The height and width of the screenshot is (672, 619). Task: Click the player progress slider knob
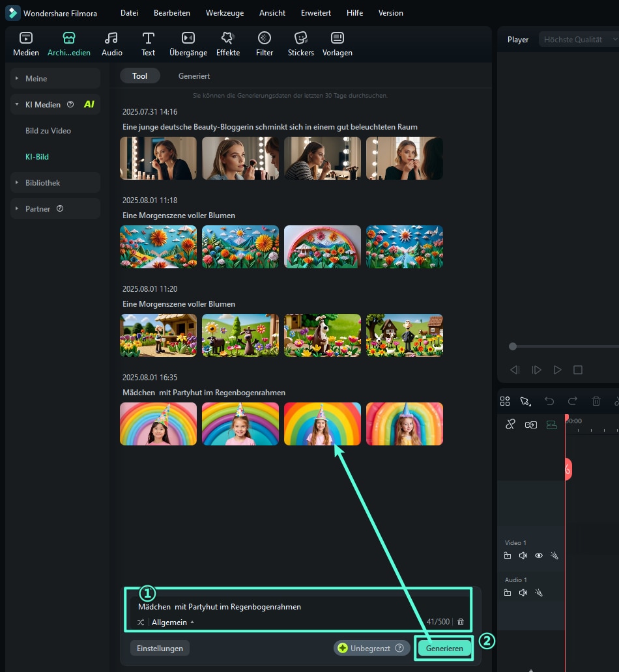coord(513,346)
